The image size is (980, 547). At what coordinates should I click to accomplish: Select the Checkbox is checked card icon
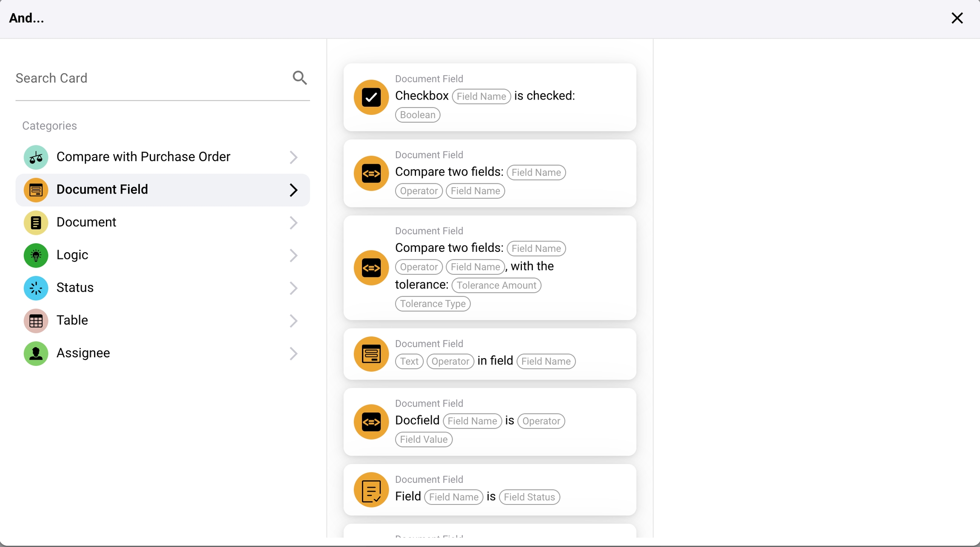[x=371, y=97]
